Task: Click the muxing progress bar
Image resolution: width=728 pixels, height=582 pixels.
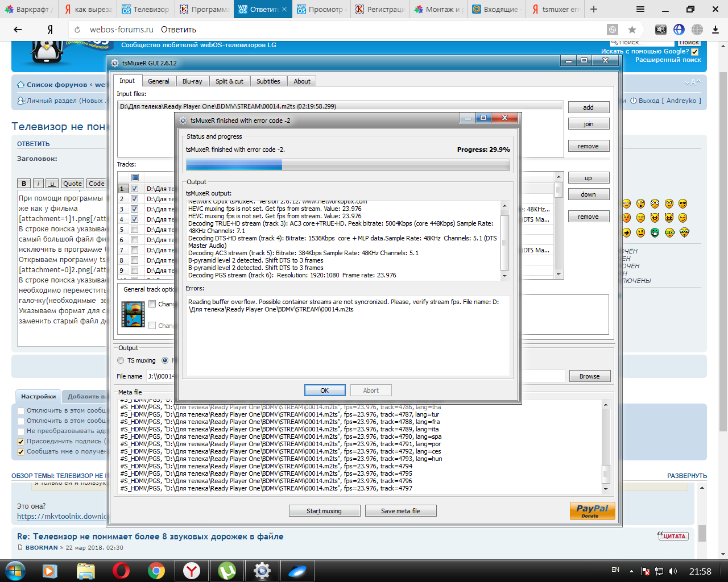Action: click(x=348, y=165)
